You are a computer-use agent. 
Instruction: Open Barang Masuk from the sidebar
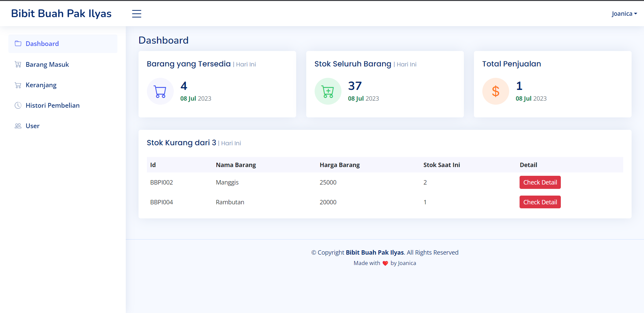pyautogui.click(x=47, y=64)
